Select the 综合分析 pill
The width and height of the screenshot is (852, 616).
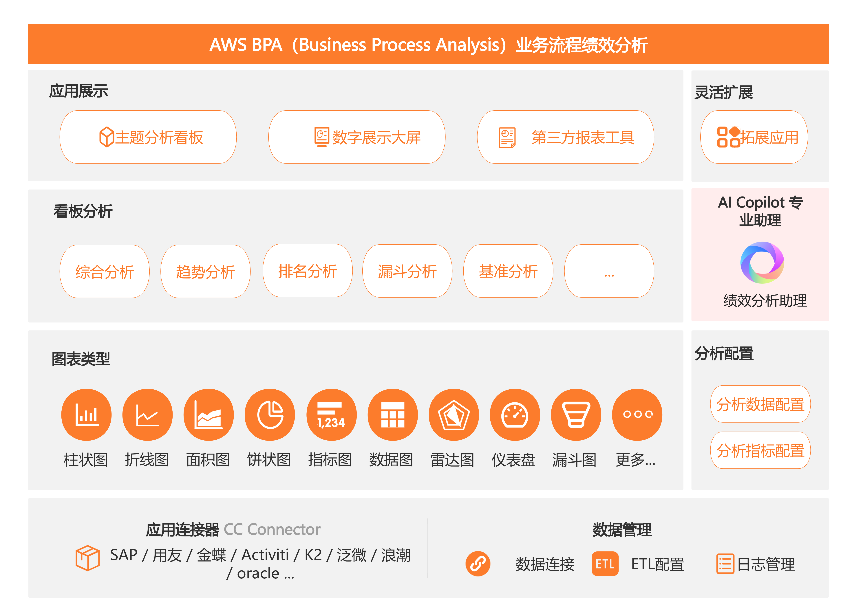pos(104,272)
